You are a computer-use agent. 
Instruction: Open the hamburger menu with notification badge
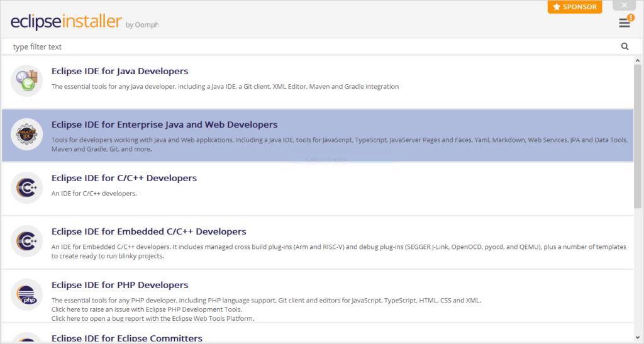[x=626, y=22]
